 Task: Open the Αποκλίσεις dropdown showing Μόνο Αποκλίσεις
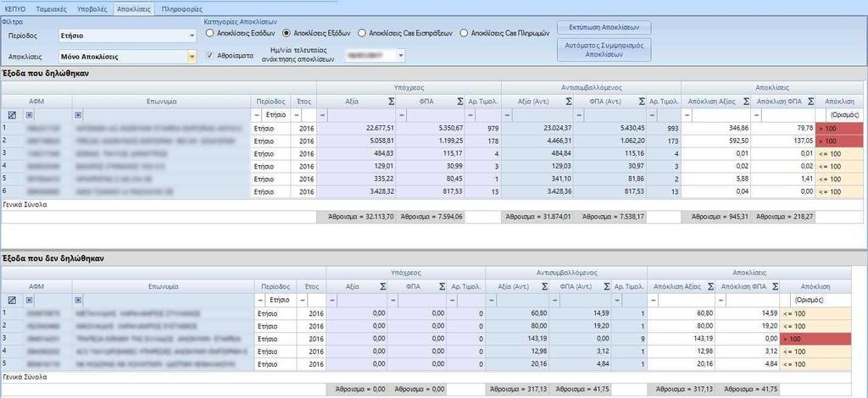192,57
